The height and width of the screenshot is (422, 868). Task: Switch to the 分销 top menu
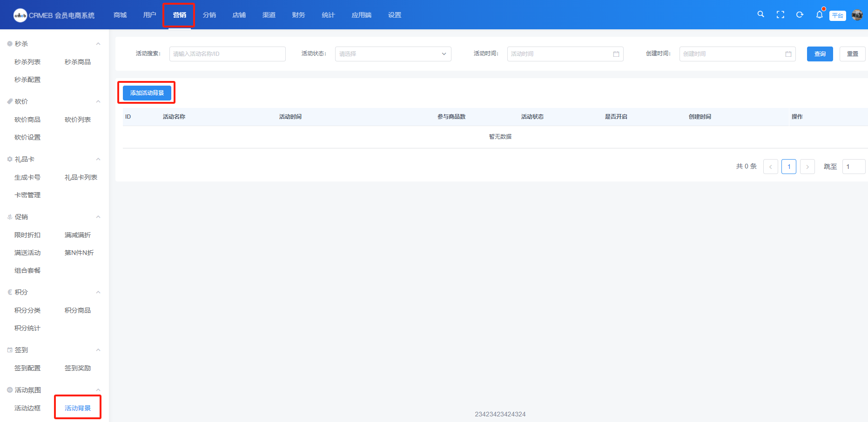[209, 15]
